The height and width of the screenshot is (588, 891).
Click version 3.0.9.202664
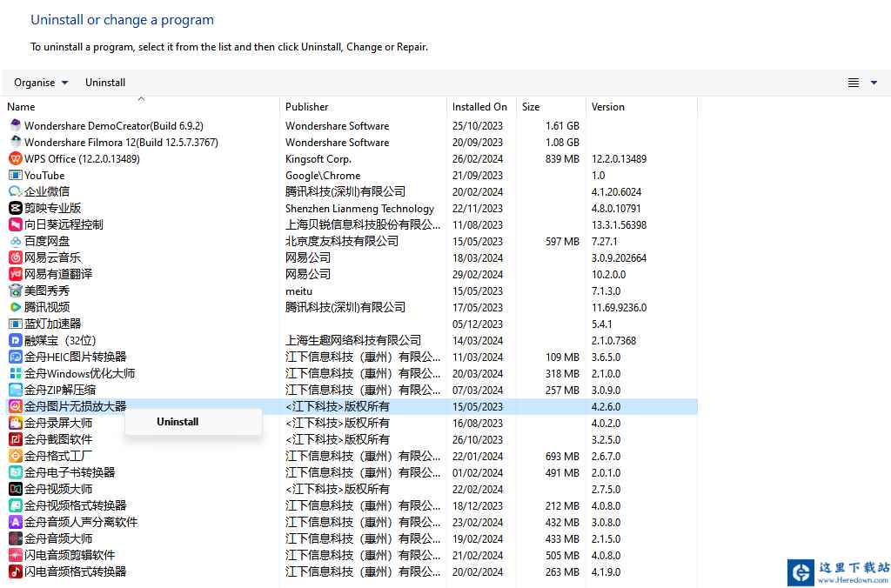619,258
